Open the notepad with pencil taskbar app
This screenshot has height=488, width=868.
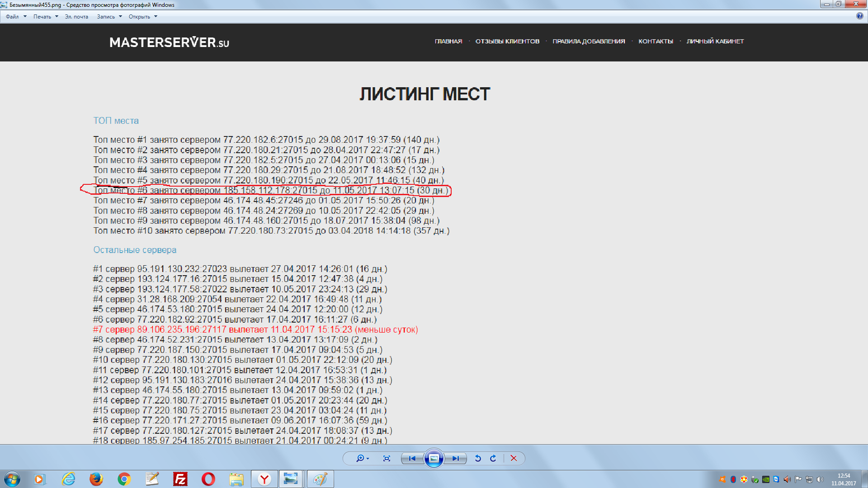[x=152, y=479]
